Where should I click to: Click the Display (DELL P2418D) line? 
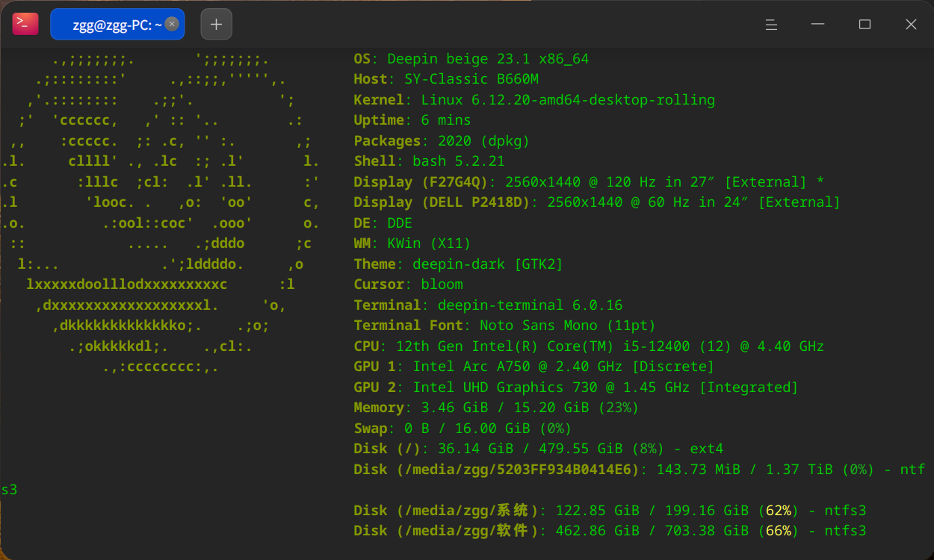point(597,202)
